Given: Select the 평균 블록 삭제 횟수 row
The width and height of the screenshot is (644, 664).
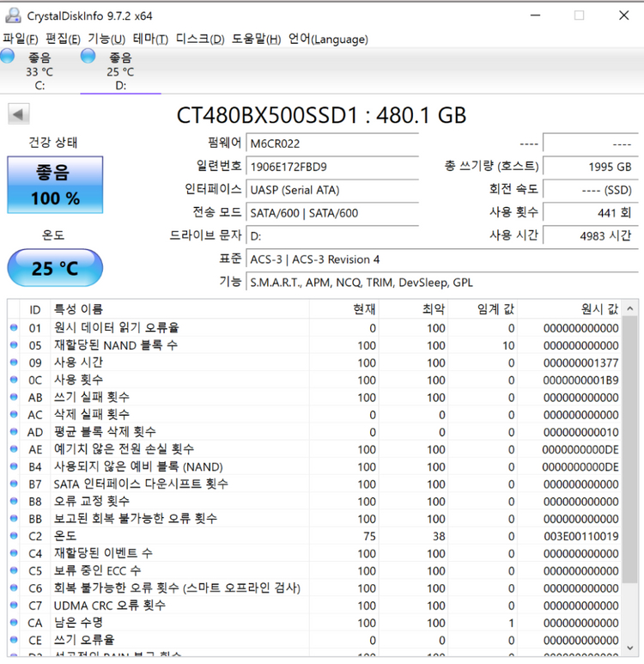Looking at the screenshot, I should coord(315,432).
